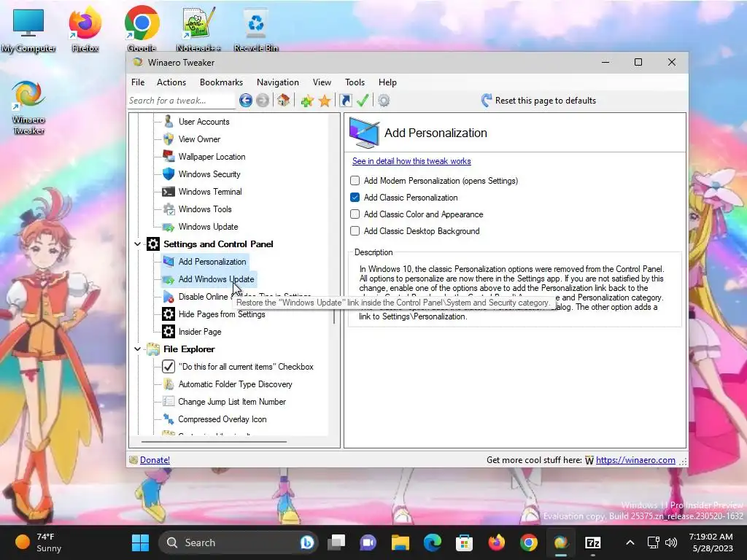Check Add Classic Color and Appearance
Viewport: 747px width, 560px height.
(x=355, y=214)
